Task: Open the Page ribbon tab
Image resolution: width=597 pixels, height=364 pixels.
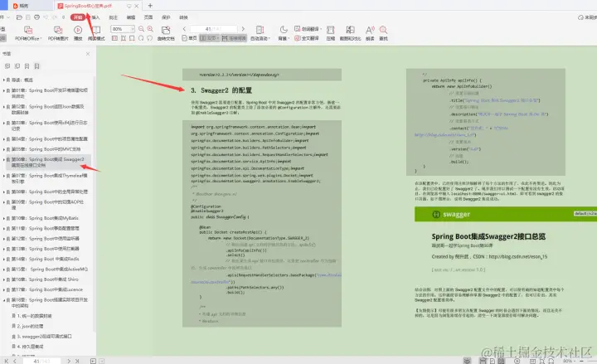Action: pyautogui.click(x=148, y=17)
